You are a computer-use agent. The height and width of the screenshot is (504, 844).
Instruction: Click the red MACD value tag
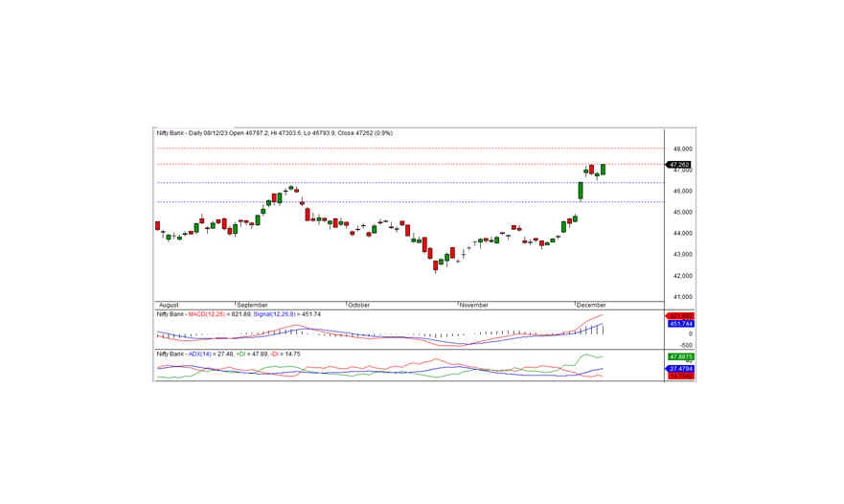681,316
